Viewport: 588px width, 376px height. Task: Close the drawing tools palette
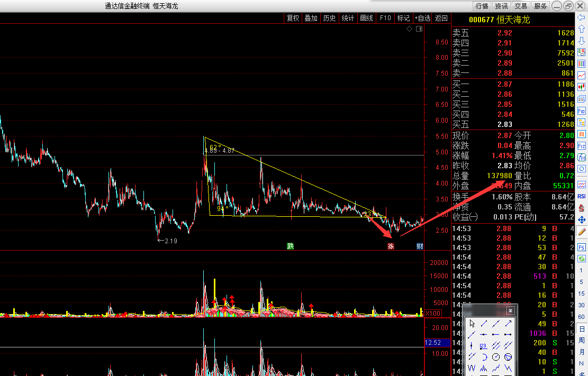pyautogui.click(x=510, y=310)
